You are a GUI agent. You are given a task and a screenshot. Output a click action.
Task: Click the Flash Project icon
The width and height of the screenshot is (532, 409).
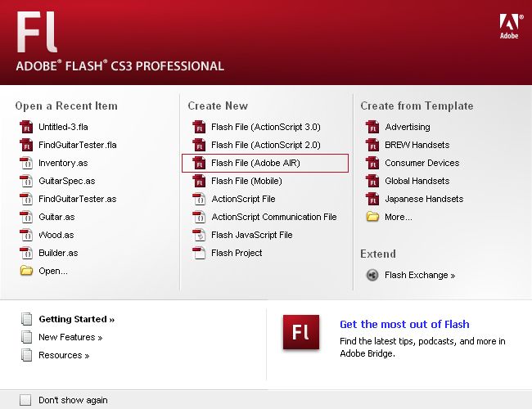(x=199, y=253)
